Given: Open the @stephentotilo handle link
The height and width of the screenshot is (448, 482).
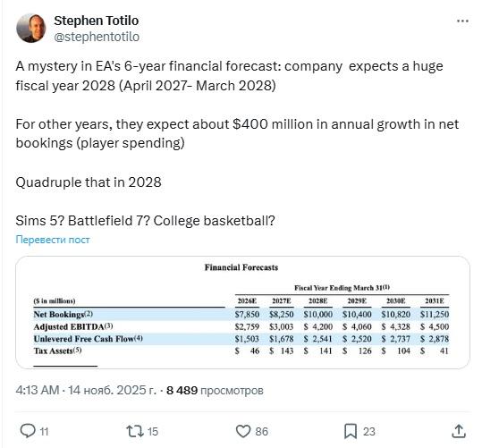Looking at the screenshot, I should click(x=97, y=37).
